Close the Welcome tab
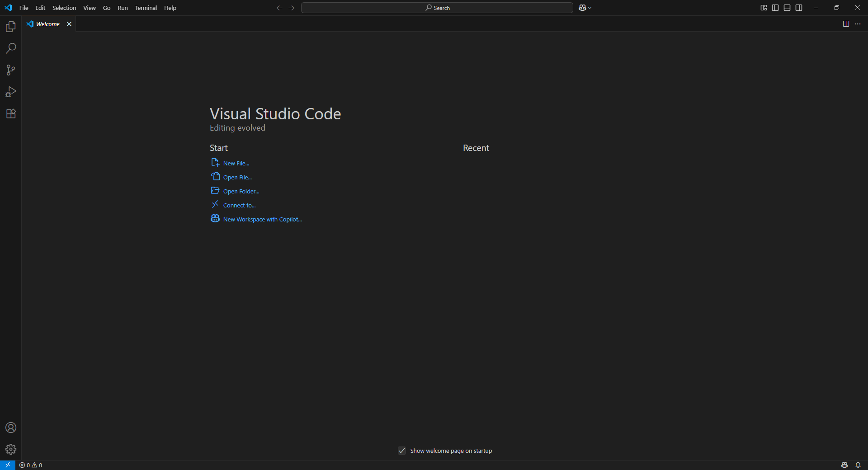Viewport: 868px width, 470px height. point(69,24)
